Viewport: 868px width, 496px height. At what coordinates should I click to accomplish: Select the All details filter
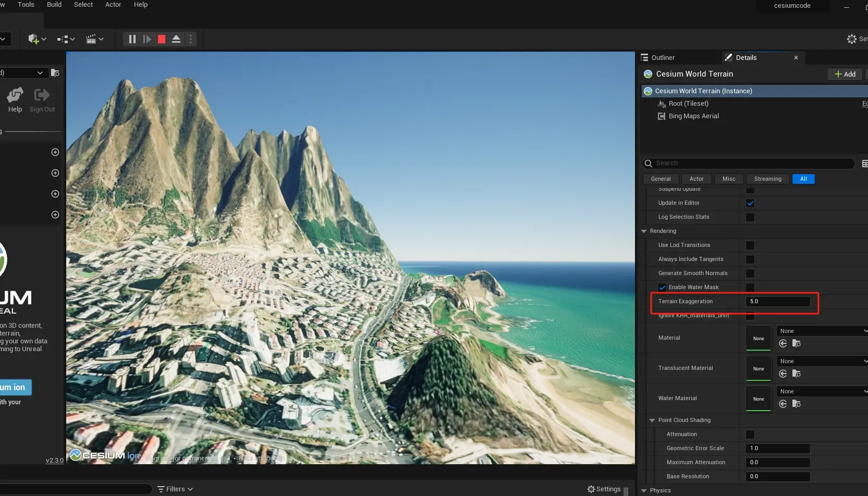click(803, 179)
